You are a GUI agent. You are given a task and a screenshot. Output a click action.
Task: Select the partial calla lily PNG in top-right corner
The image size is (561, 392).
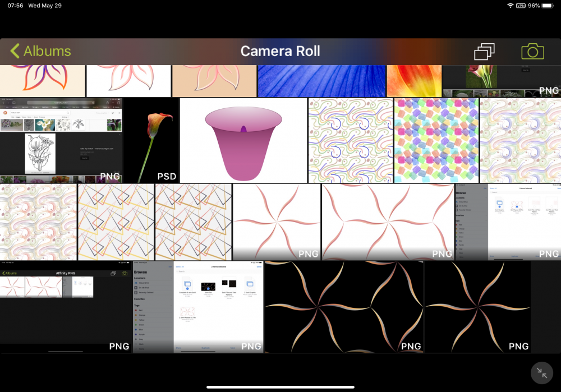pyautogui.click(x=502, y=81)
